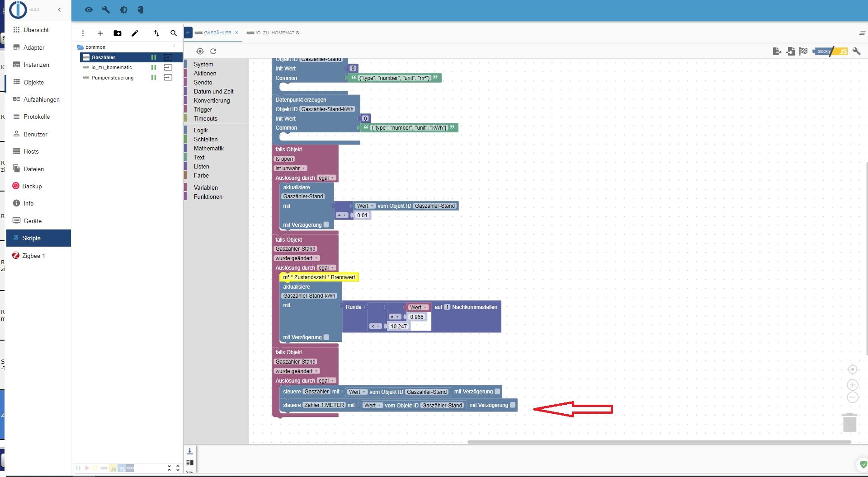The height and width of the screenshot is (477, 868).
Task: Open the tab list menu at far right
Action: [x=862, y=33]
